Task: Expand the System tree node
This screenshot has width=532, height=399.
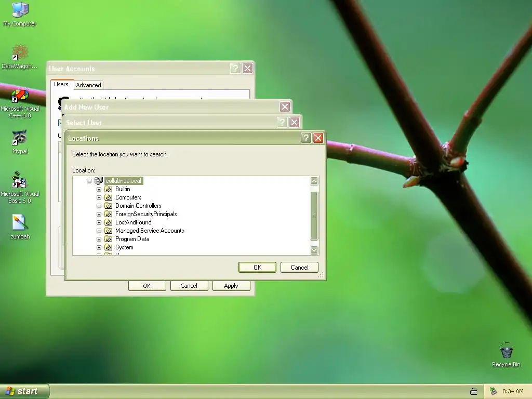Action: (99, 247)
